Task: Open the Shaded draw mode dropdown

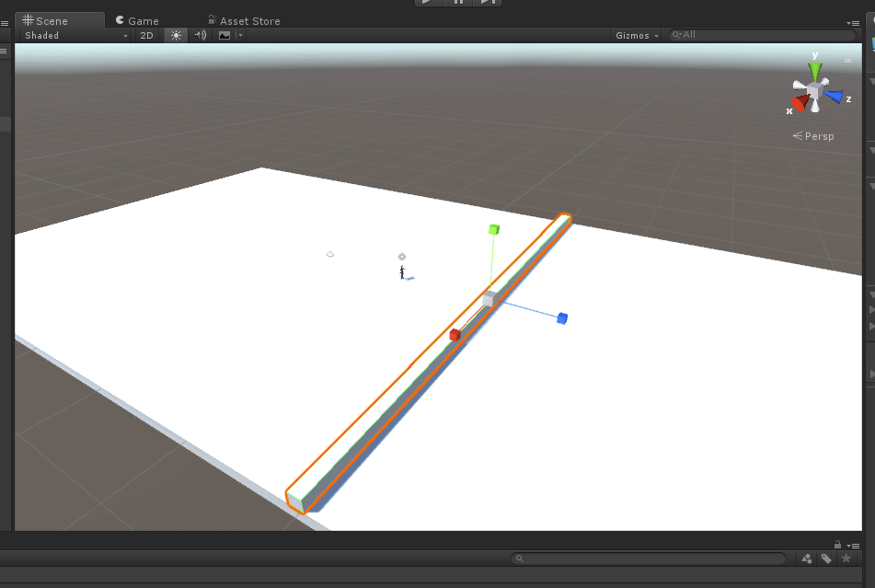Action: pyautogui.click(x=75, y=35)
